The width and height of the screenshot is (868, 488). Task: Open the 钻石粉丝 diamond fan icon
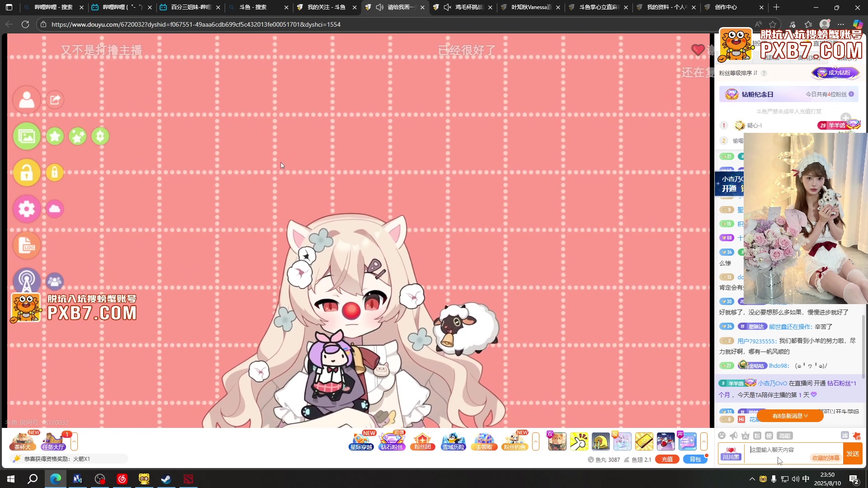392,441
